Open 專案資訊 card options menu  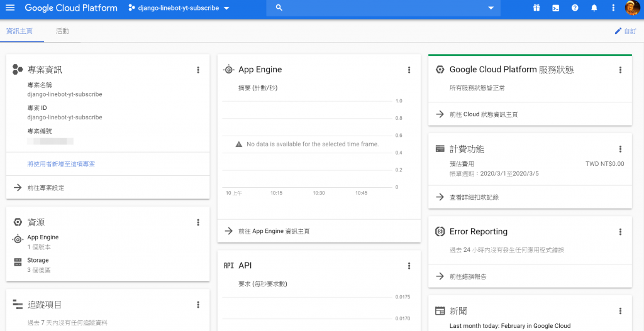(x=198, y=70)
